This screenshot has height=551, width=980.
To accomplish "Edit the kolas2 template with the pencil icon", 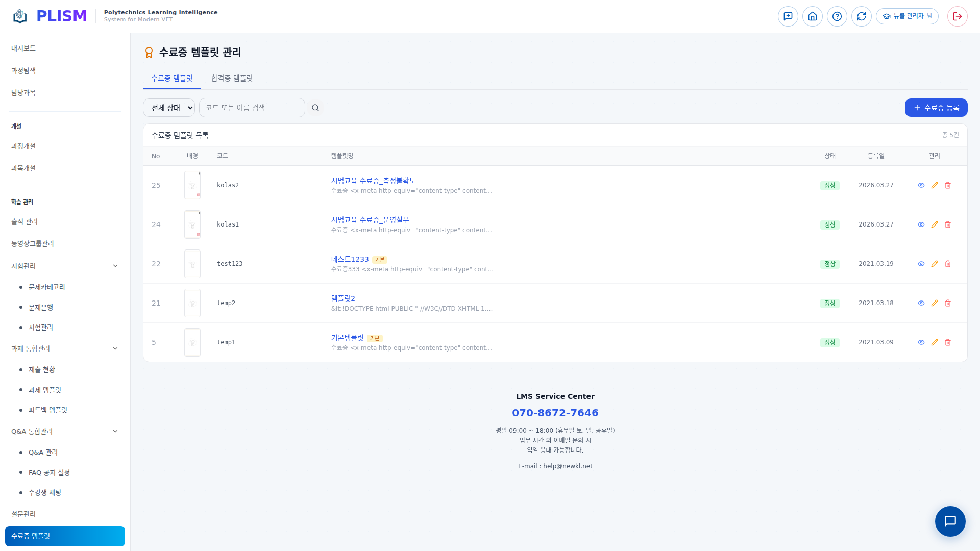I will [934, 185].
